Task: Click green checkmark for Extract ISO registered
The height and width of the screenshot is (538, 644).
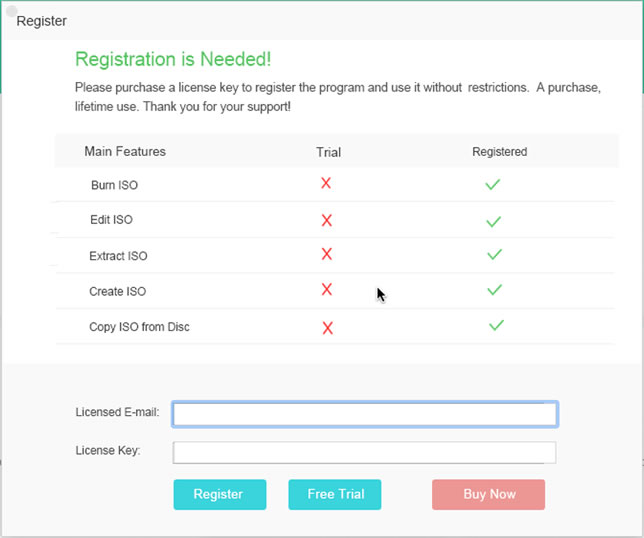Action: coord(494,254)
